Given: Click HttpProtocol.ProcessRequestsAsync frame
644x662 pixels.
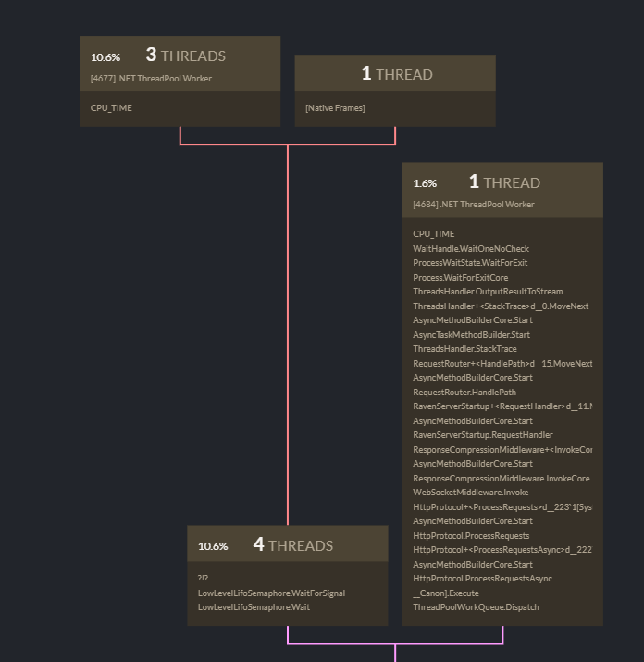Looking at the screenshot, I should pos(482,579).
